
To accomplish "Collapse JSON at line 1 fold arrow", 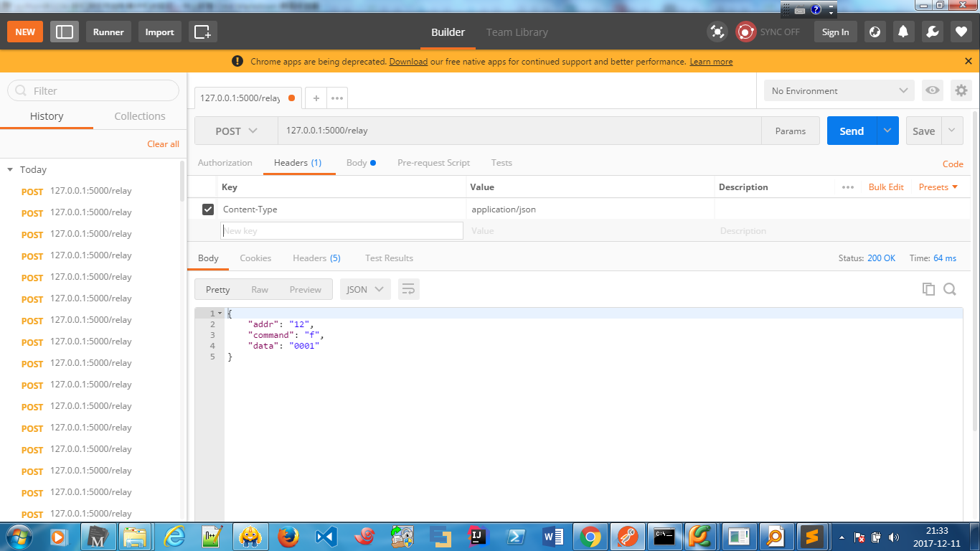I will tap(220, 314).
